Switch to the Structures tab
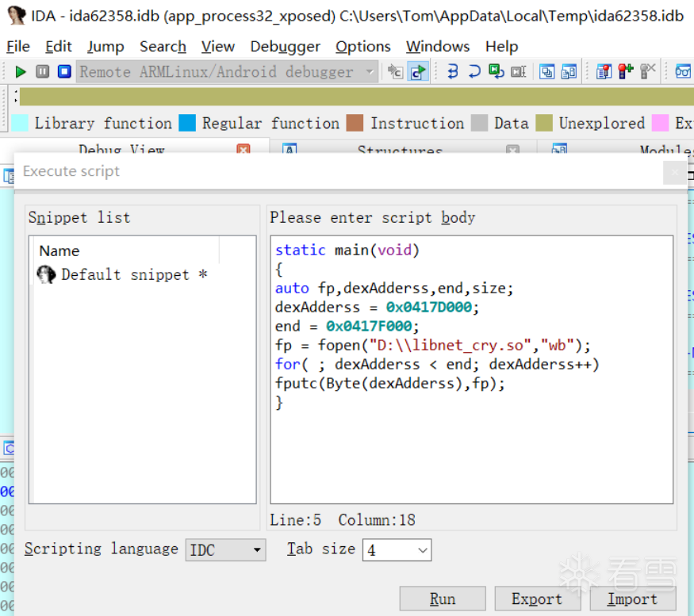The height and width of the screenshot is (616, 694). point(400,150)
